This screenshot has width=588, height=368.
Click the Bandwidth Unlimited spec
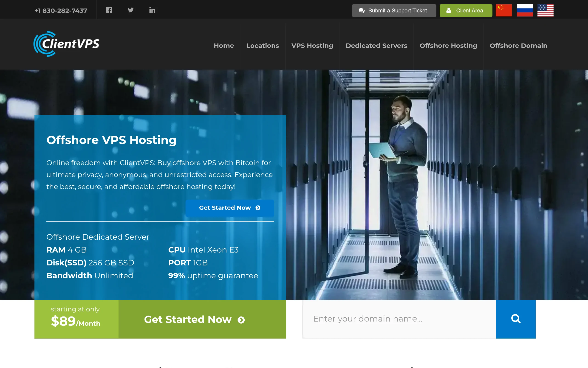click(x=90, y=276)
